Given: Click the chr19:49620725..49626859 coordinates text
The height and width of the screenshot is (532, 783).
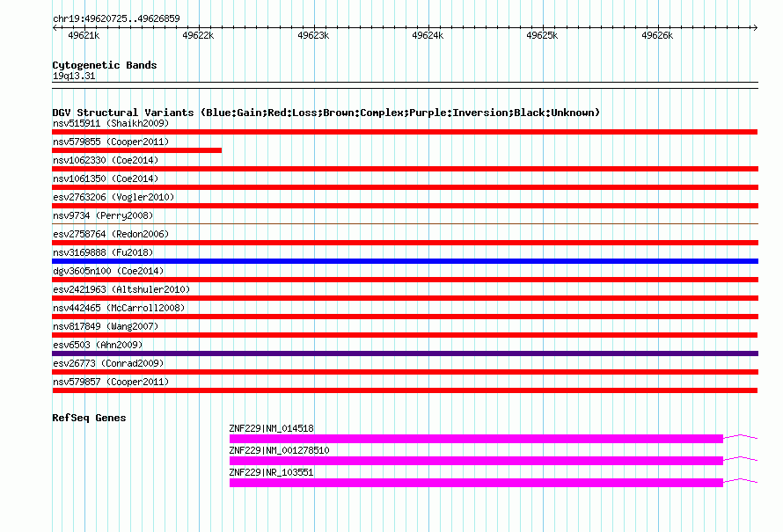Looking at the screenshot, I should coord(116,18).
